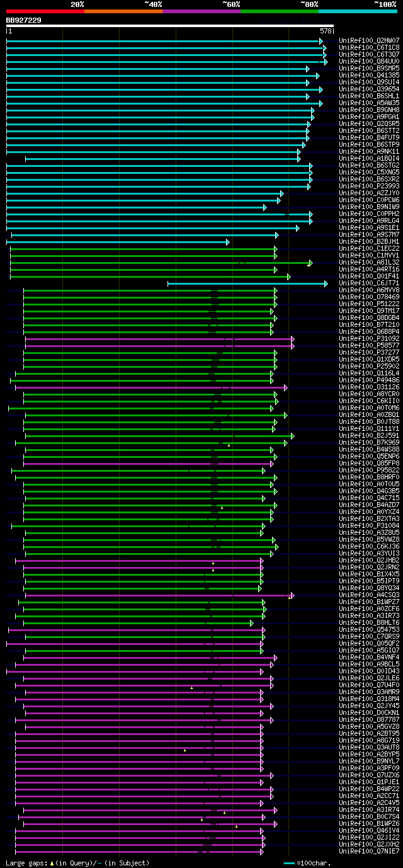Select the UniRef100_A9RLG4 label
The height and width of the screenshot is (868, 403).
pos(369,220)
